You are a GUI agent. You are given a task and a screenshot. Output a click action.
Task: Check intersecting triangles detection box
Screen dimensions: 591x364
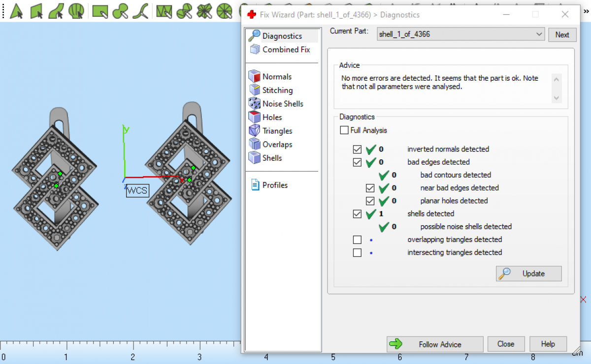click(x=358, y=252)
